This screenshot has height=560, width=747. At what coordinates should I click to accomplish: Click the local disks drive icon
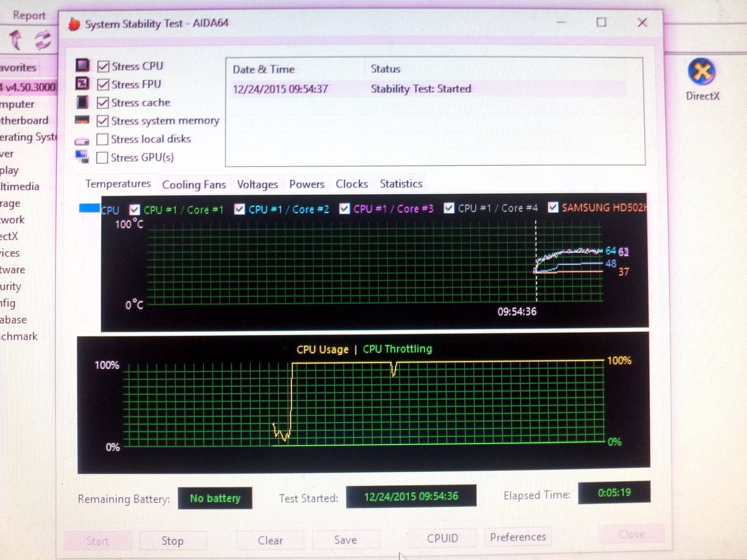(82, 141)
